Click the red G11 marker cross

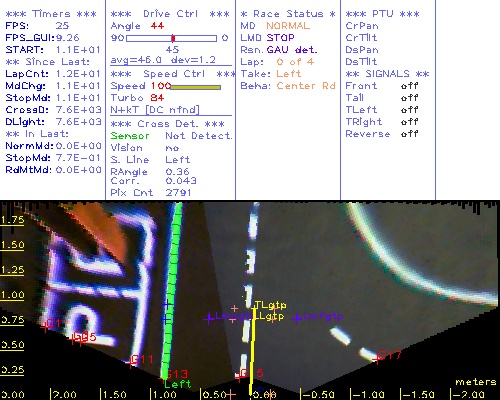point(130,362)
